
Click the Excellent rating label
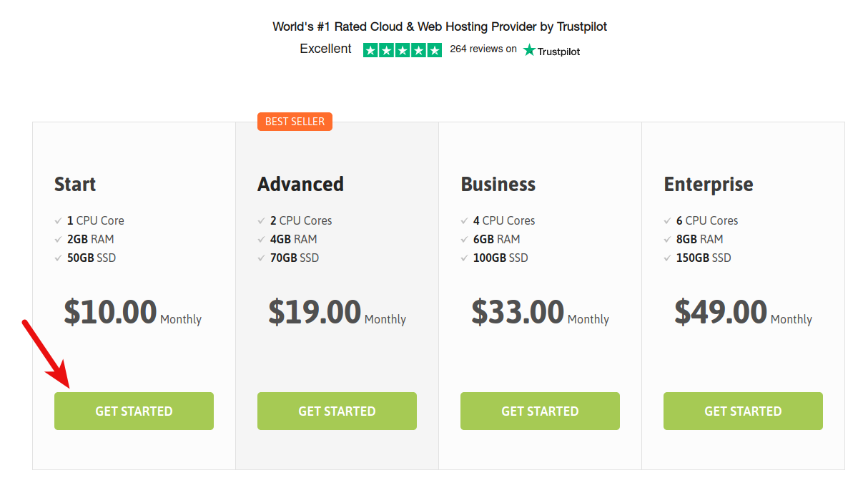[x=325, y=49]
